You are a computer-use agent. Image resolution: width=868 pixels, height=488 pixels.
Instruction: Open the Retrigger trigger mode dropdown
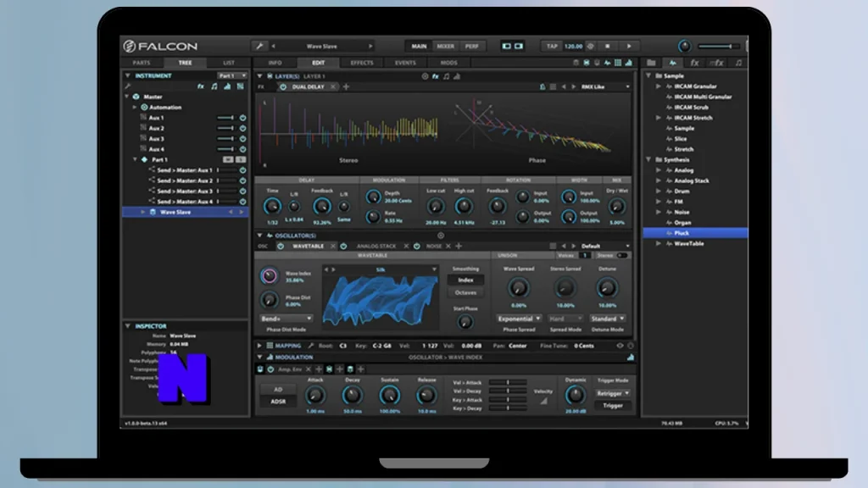[612, 393]
